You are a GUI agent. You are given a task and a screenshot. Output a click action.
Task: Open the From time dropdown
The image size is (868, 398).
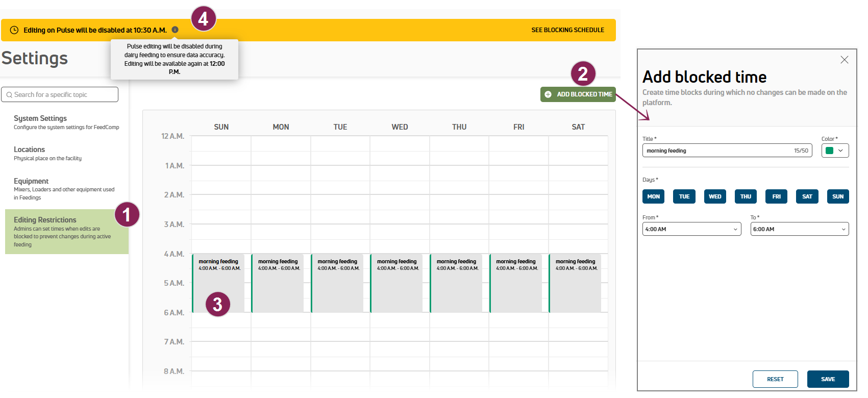tap(691, 229)
